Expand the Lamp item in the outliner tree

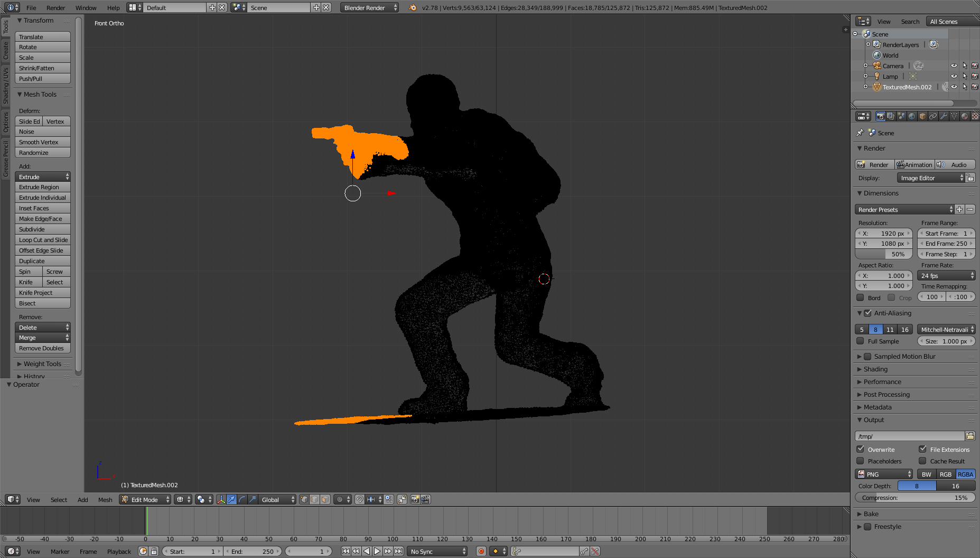click(x=865, y=76)
